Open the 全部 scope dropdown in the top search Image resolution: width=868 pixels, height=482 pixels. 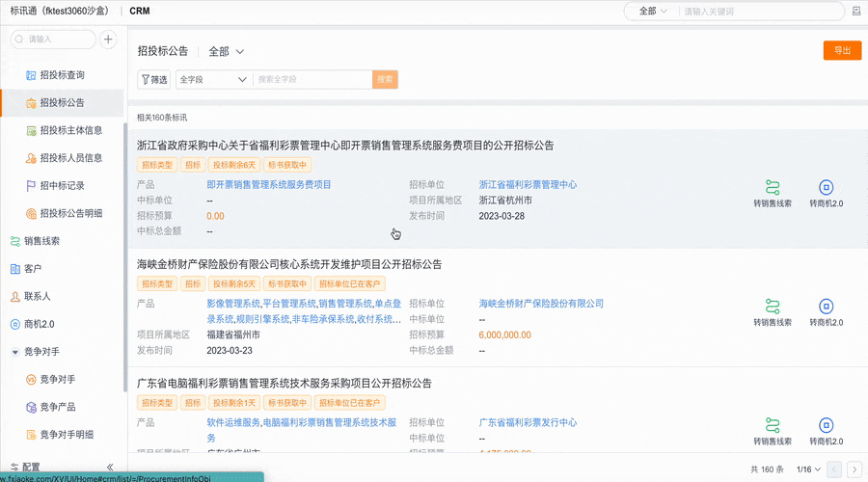pyautogui.click(x=653, y=11)
